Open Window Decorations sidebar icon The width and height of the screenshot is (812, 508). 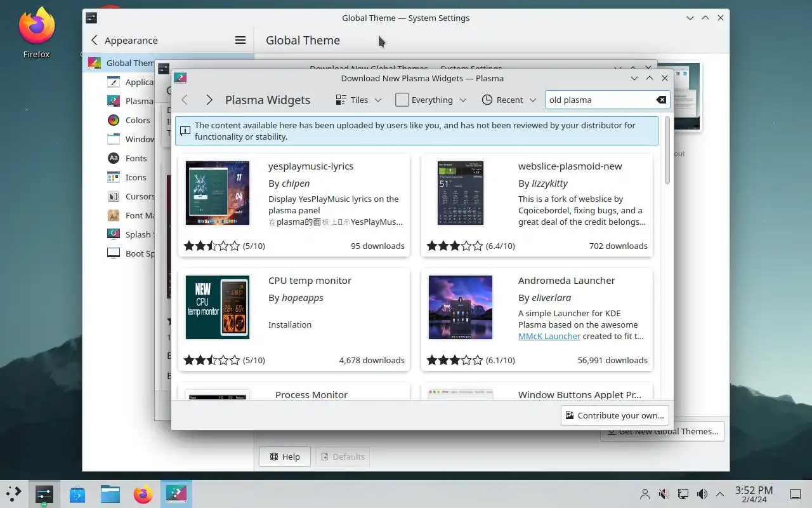point(114,139)
